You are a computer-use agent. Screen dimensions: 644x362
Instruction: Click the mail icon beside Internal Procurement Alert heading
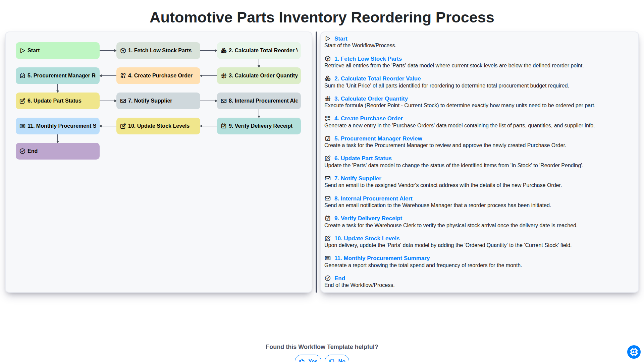[x=328, y=198]
